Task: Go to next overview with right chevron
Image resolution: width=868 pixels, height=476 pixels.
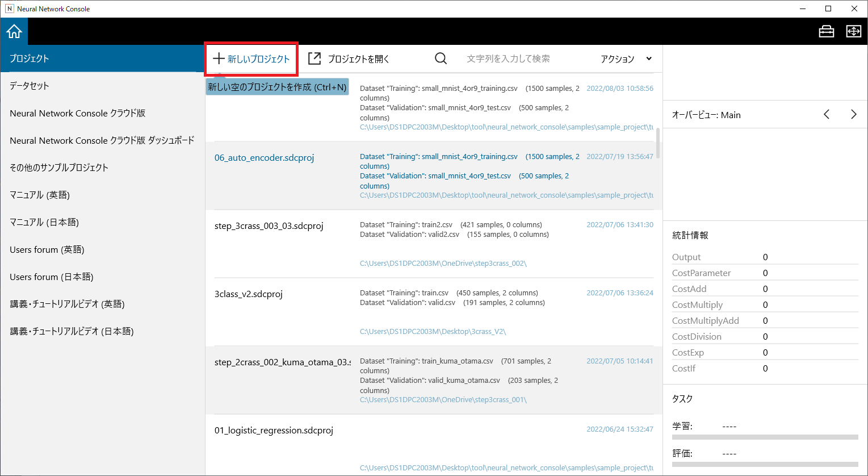Action: [x=853, y=115]
